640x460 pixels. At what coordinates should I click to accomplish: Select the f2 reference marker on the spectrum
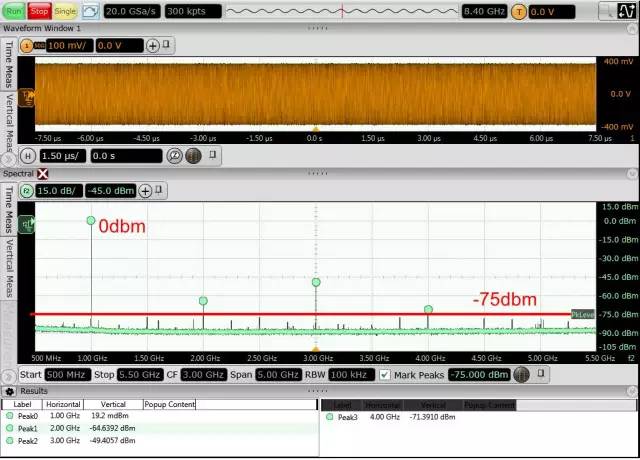27,224
